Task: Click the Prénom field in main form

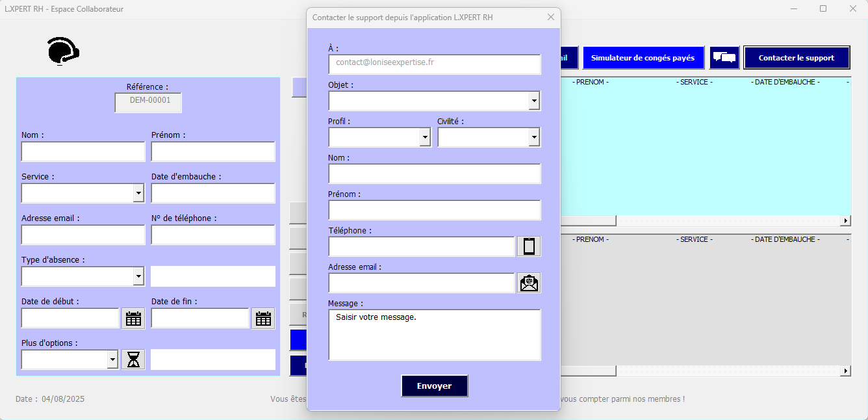Action: (x=213, y=151)
